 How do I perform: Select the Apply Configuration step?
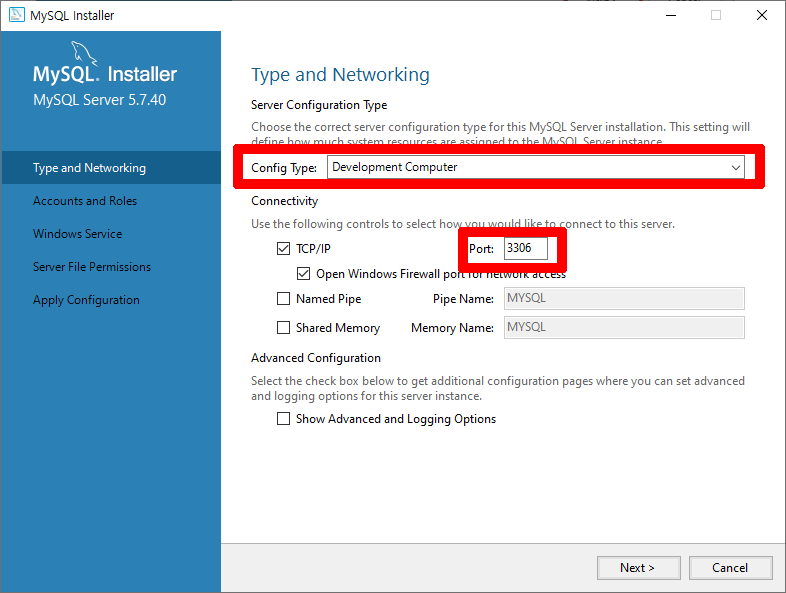pyautogui.click(x=86, y=300)
